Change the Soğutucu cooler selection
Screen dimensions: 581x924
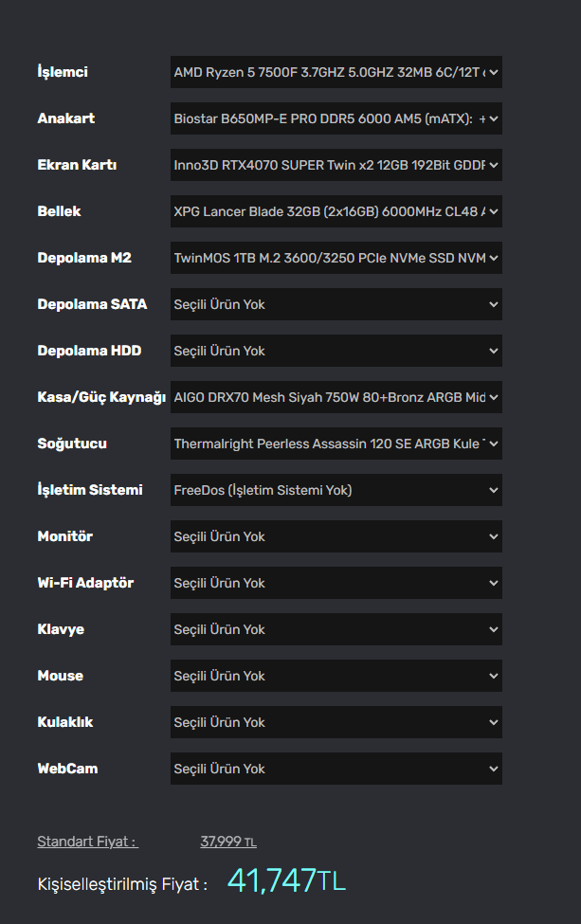pyautogui.click(x=336, y=444)
